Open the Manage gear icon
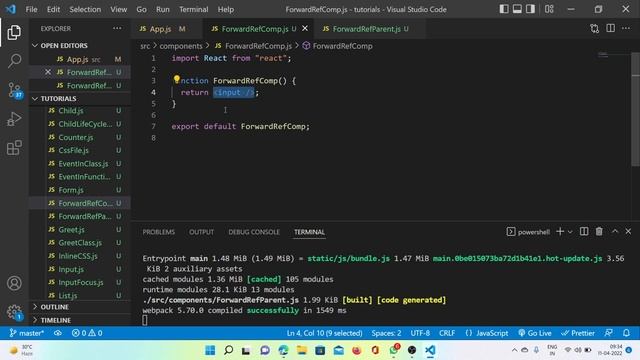 [x=14, y=312]
